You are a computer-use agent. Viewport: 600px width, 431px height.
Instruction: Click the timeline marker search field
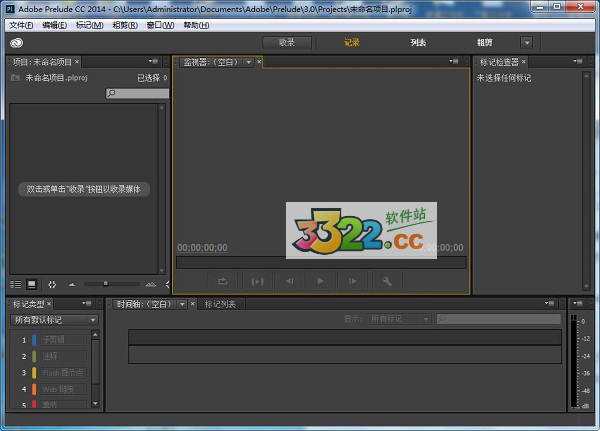point(499,319)
